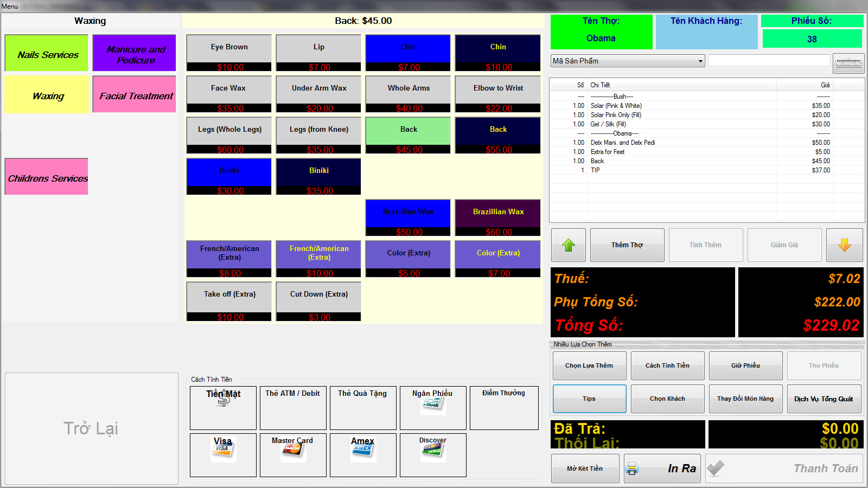Open the Facial Treatment category
The height and width of the screenshot is (488, 868).
pos(135,94)
